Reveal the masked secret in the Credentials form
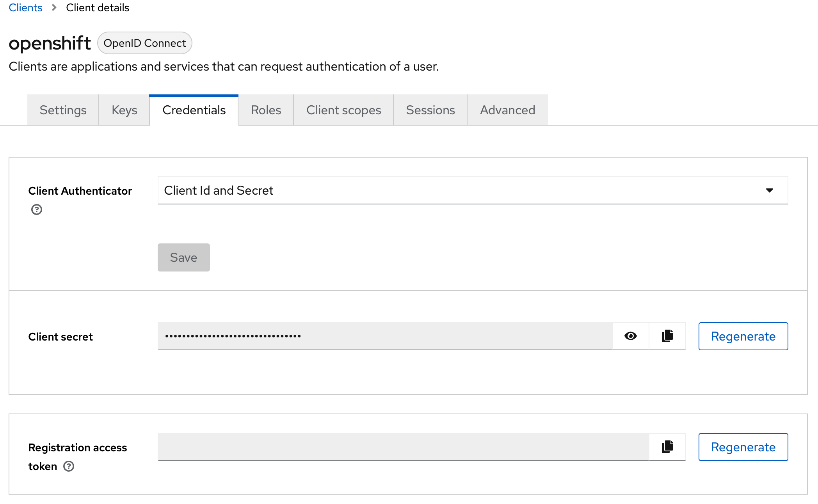 coord(630,336)
